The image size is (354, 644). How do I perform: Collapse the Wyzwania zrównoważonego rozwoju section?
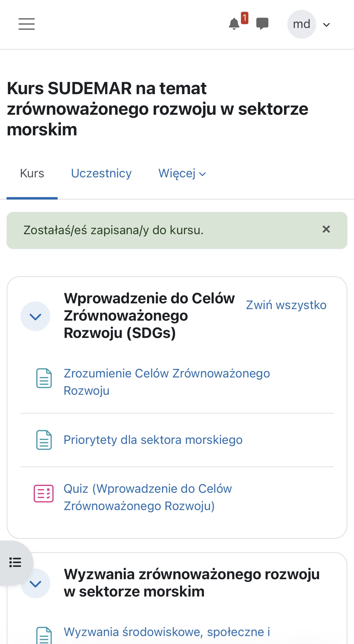[35, 584]
